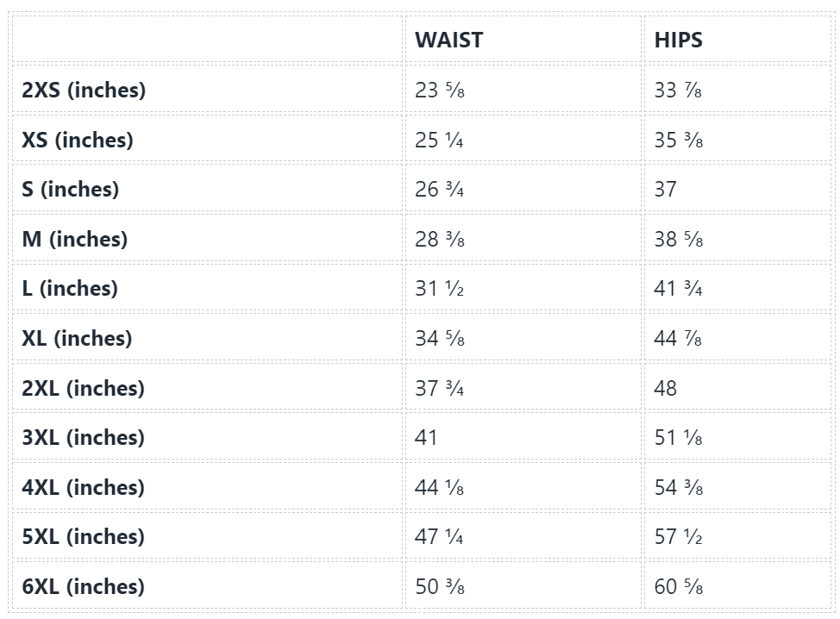This screenshot has width=840, height=619.
Task: Click the 3XL (inches) row label
Action: 83,437
